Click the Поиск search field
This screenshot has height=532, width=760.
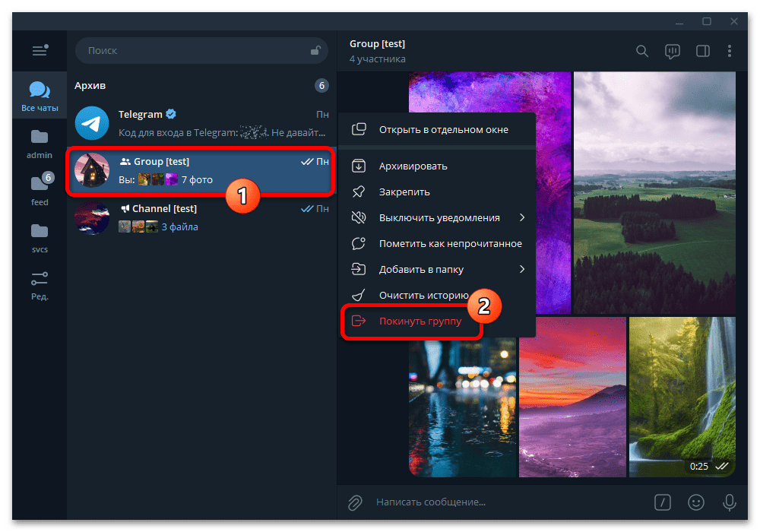point(201,50)
